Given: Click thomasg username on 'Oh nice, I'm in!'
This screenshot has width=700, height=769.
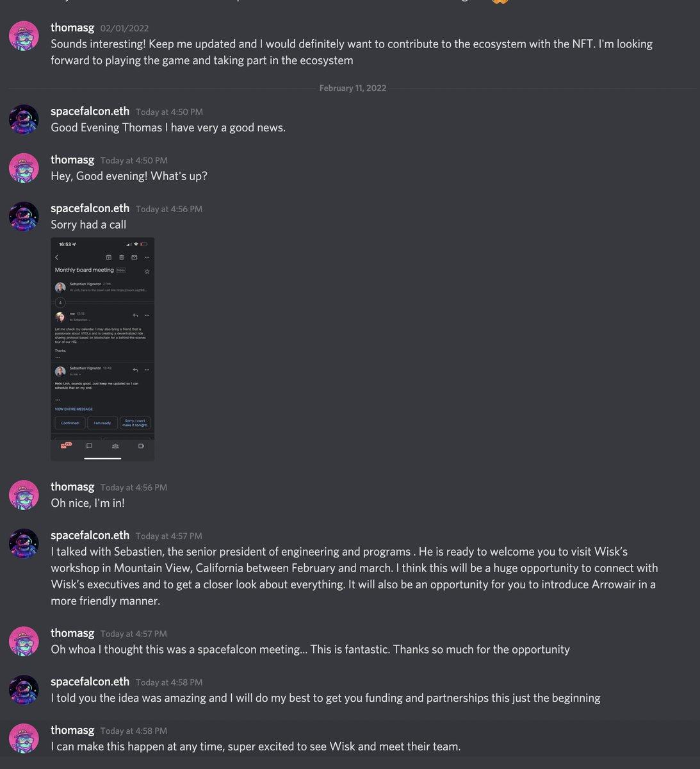Looking at the screenshot, I should click(x=72, y=486).
